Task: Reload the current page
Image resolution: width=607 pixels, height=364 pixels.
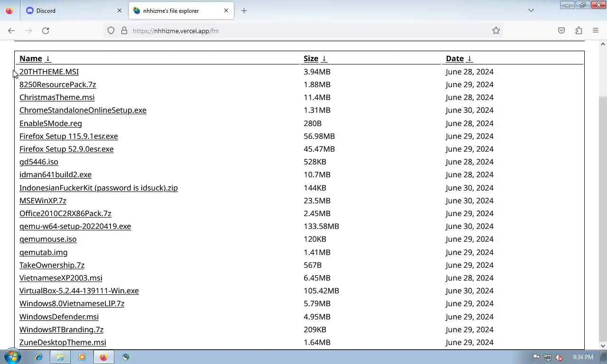Action: 46,31
